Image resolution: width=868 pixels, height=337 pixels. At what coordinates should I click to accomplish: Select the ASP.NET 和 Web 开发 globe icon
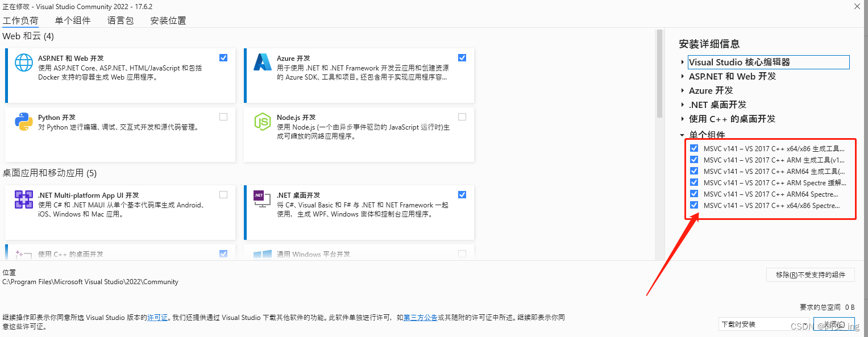click(x=23, y=63)
